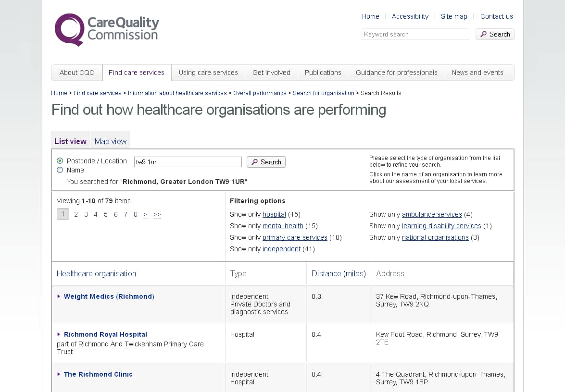This screenshot has width=565, height=392.
Task: Filter results to show only independent
Action: (x=281, y=249)
